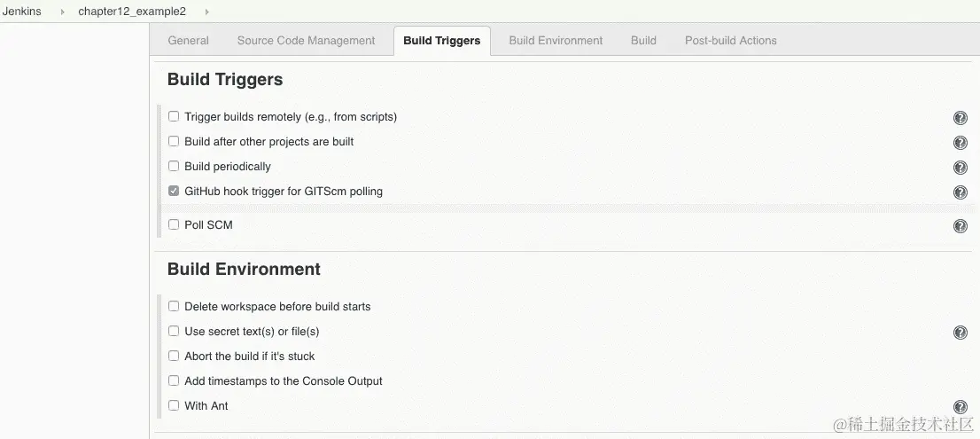
Task: Enable Trigger builds remotely checkbox
Action: [174, 116]
